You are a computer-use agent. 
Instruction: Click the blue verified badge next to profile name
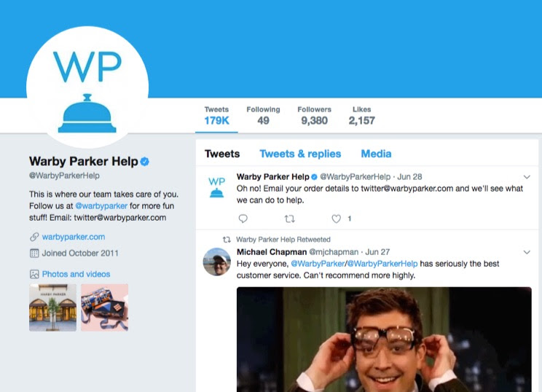(145, 162)
